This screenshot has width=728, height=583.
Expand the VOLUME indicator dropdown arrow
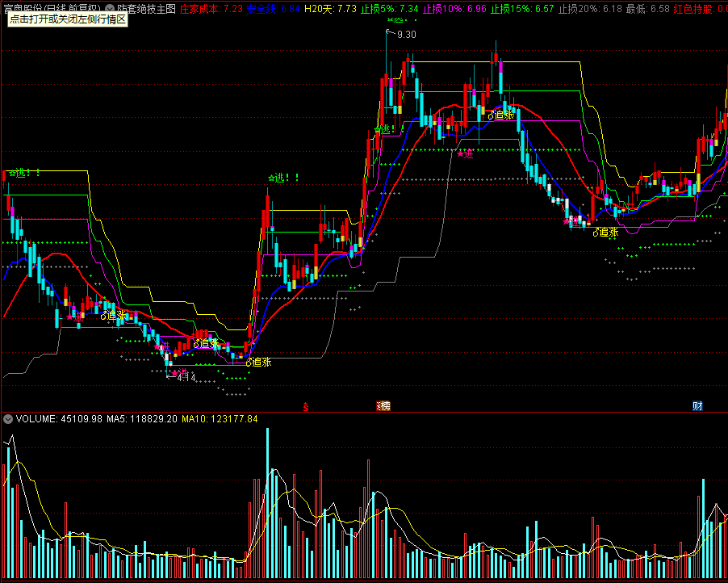pos(8,419)
